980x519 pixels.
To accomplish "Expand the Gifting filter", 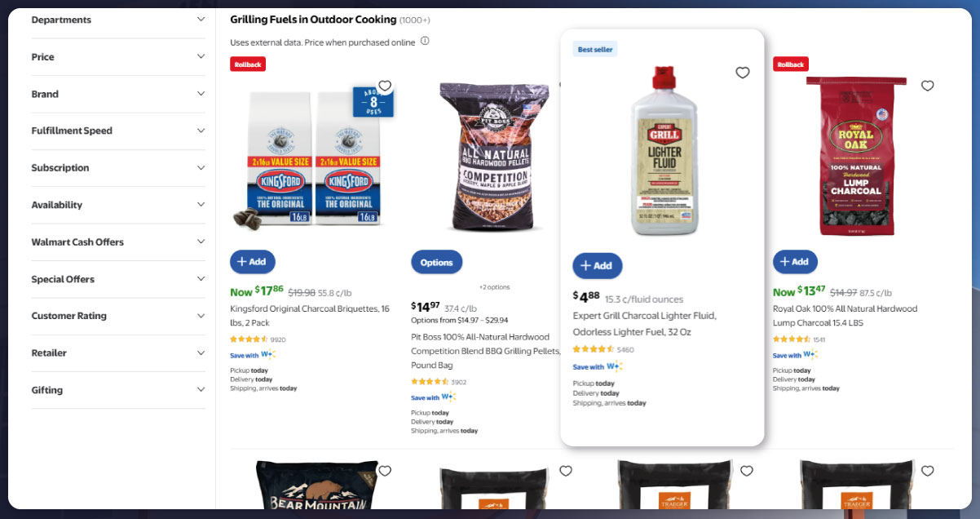I will (118, 390).
